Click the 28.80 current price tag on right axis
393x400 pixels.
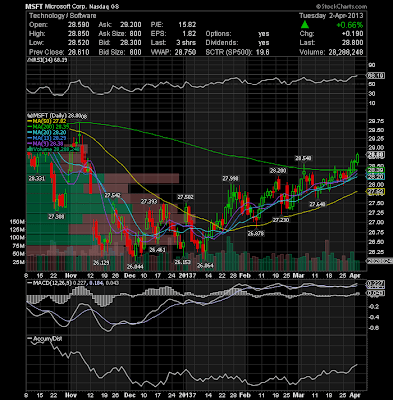376,155
